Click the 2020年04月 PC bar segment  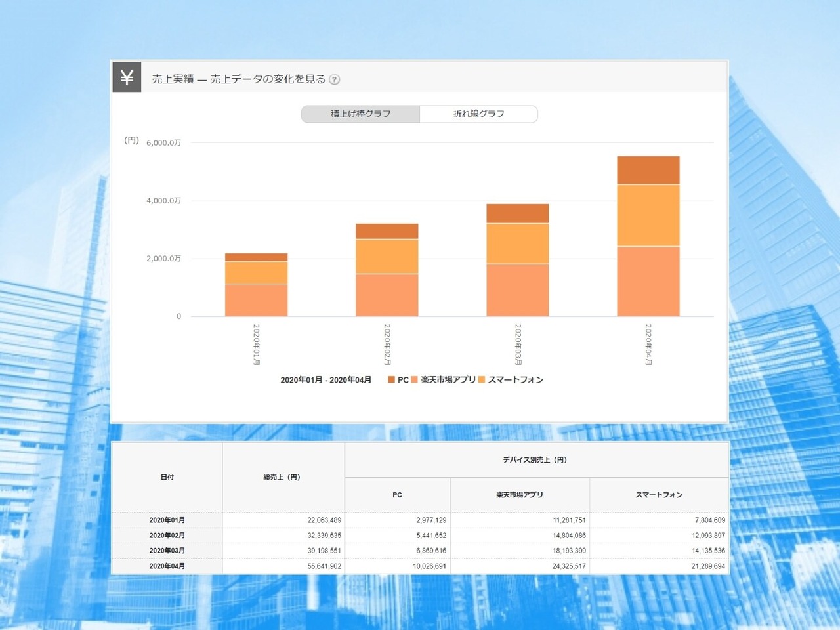click(648, 171)
